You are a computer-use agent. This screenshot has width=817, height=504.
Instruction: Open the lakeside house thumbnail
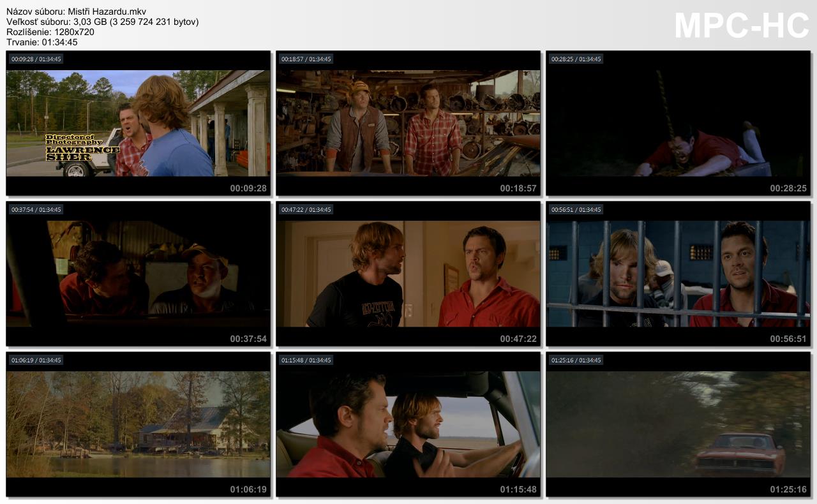[138, 424]
